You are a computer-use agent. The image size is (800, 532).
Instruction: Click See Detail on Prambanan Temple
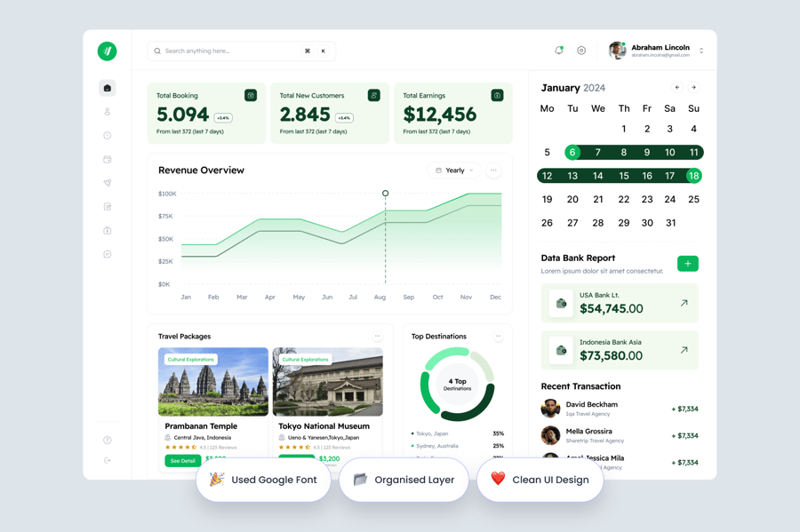182,461
